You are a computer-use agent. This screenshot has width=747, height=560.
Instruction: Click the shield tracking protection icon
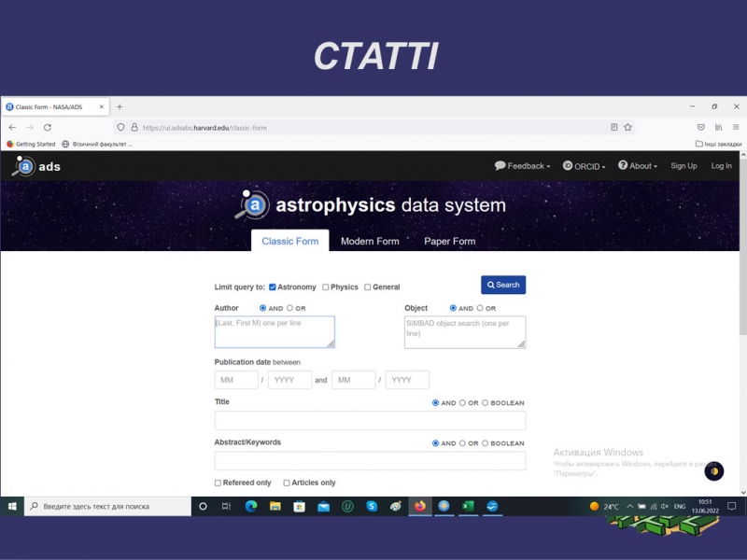[120, 128]
